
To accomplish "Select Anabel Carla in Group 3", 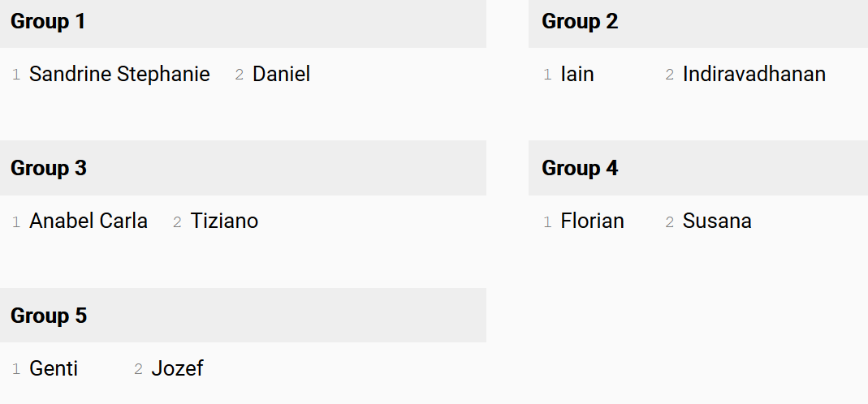I will pos(89,221).
